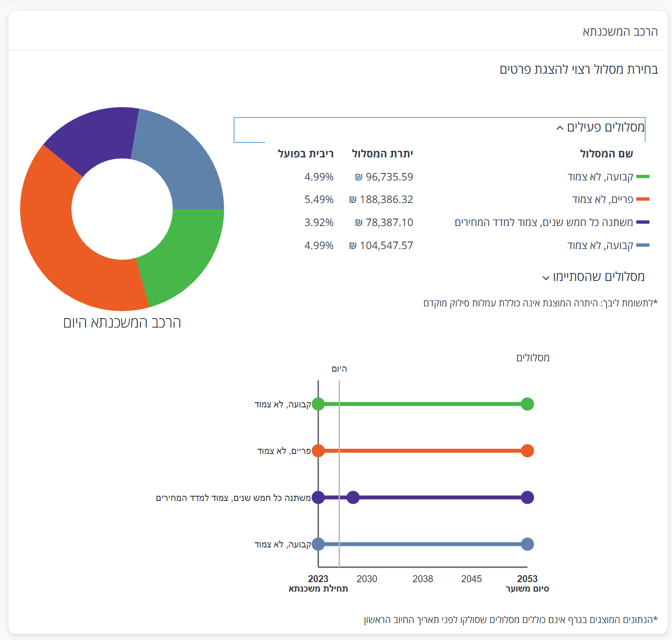The width and height of the screenshot is (672, 640).
Task: Click the green track bar in timeline chart
Action: (x=423, y=404)
